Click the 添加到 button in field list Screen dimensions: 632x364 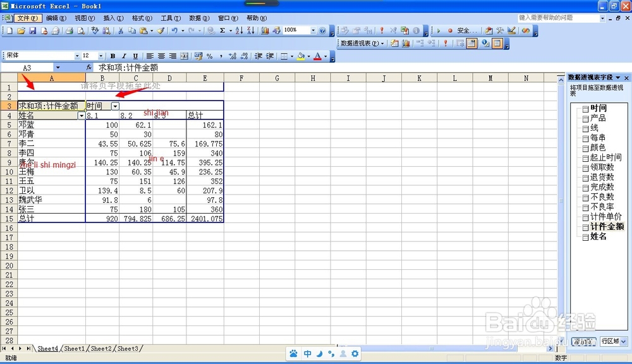pyautogui.click(x=583, y=341)
